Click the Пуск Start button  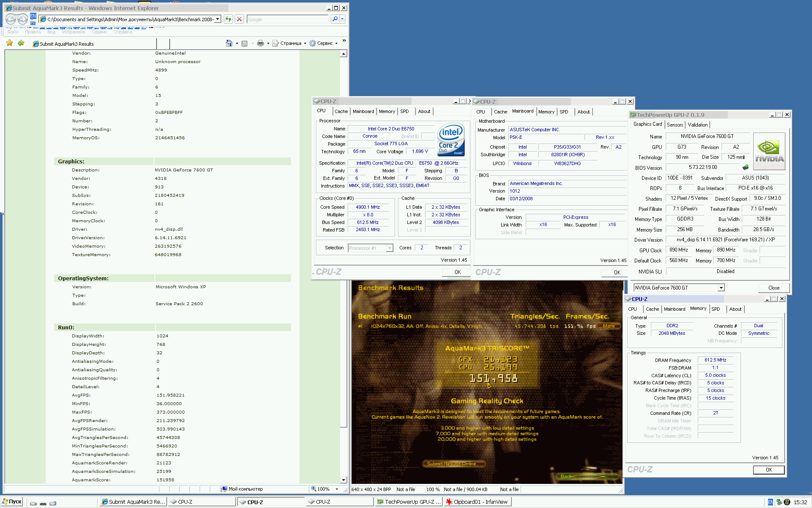12,502
